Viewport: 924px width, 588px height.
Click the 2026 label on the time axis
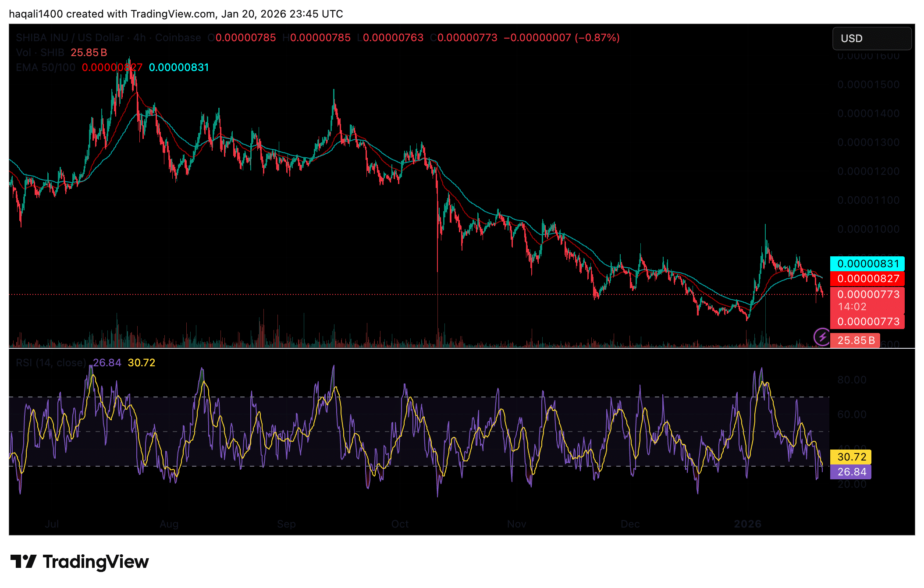click(748, 524)
